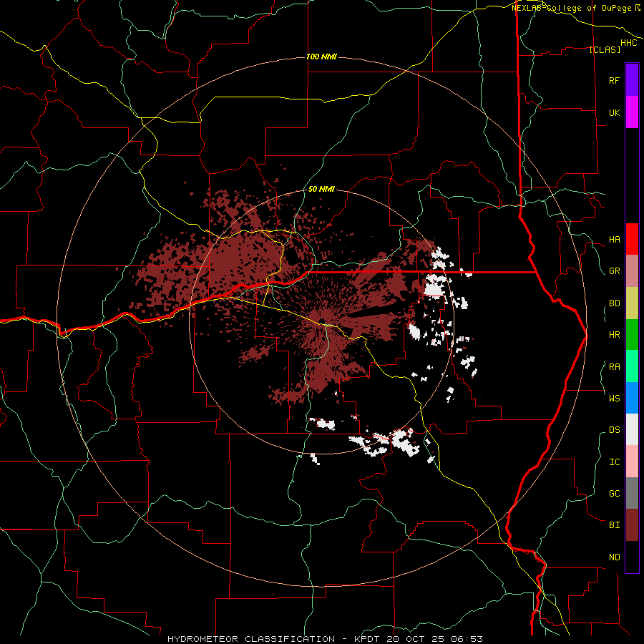Screen dimensions: 644x644
Task: Click the DS white legend swatch
Action: point(632,429)
